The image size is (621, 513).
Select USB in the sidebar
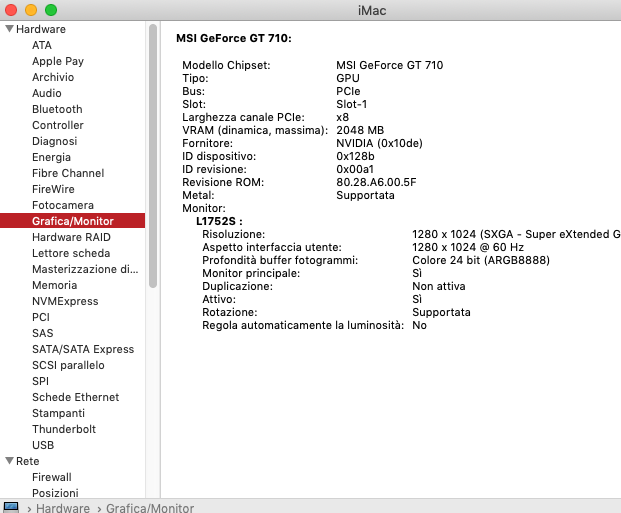point(43,445)
